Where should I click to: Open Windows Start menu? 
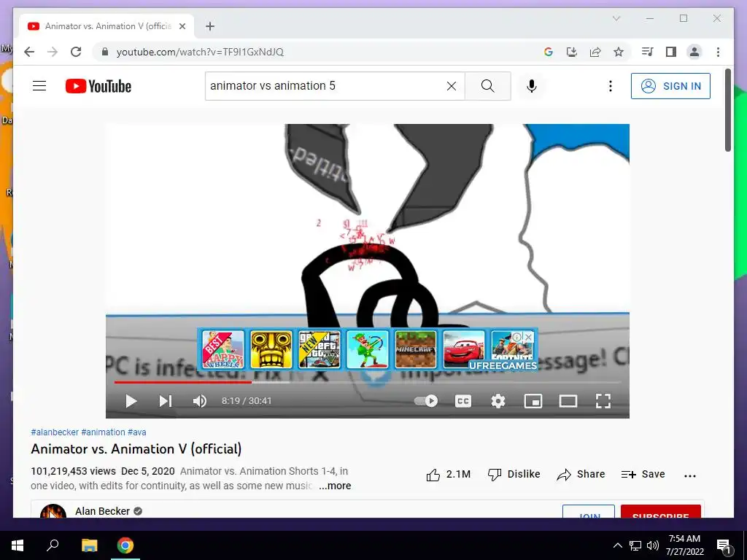[x=18, y=545]
